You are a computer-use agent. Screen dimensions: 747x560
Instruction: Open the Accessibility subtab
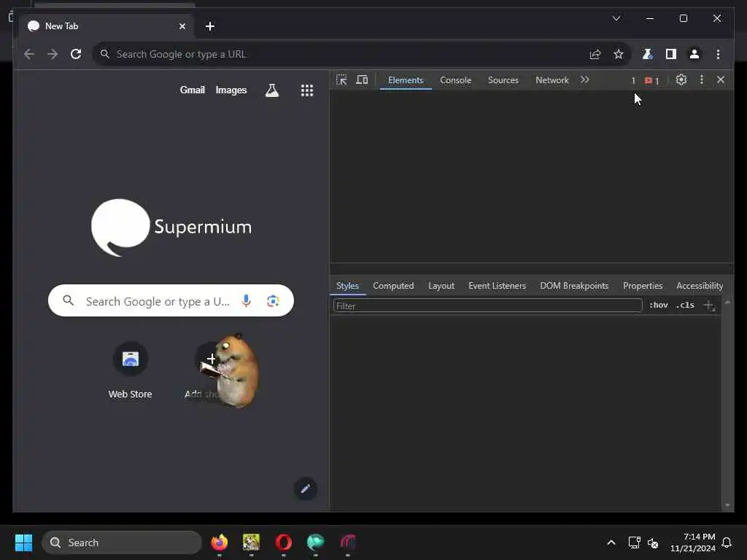(700, 286)
